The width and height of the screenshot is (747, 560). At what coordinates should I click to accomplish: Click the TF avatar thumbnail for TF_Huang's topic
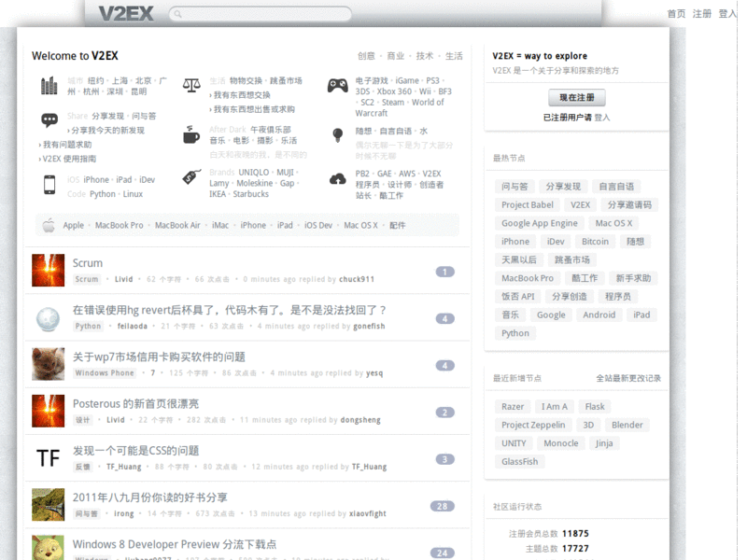(48, 456)
